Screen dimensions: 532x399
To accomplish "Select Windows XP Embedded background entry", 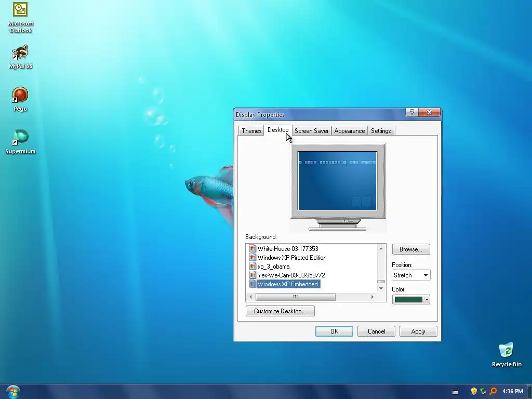I will [x=288, y=284].
